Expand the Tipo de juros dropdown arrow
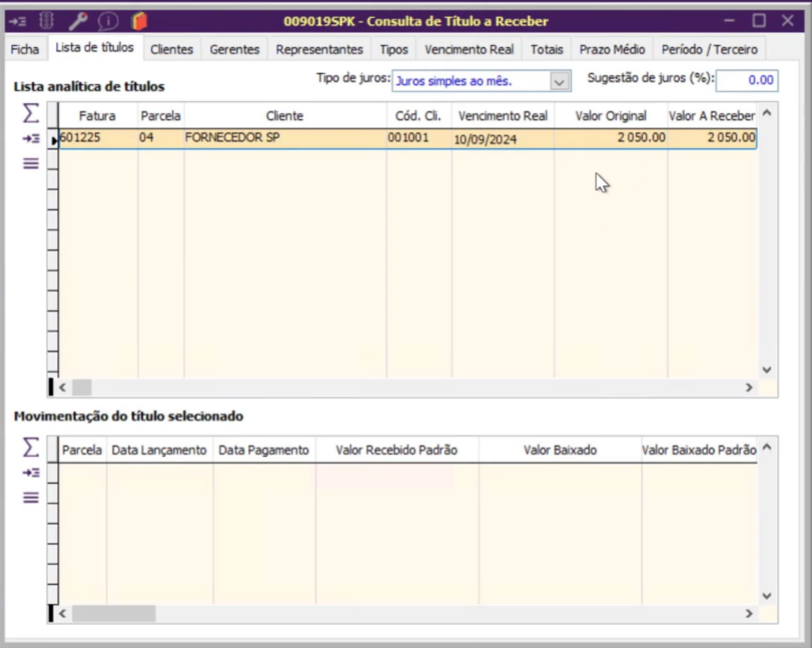Viewport: 812px width, 648px height. click(x=559, y=81)
